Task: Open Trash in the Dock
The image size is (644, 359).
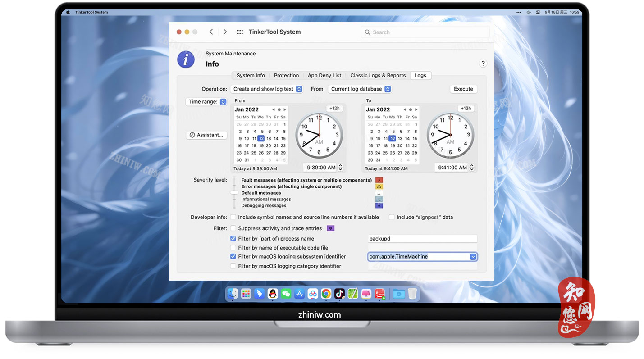Action: [x=412, y=294]
